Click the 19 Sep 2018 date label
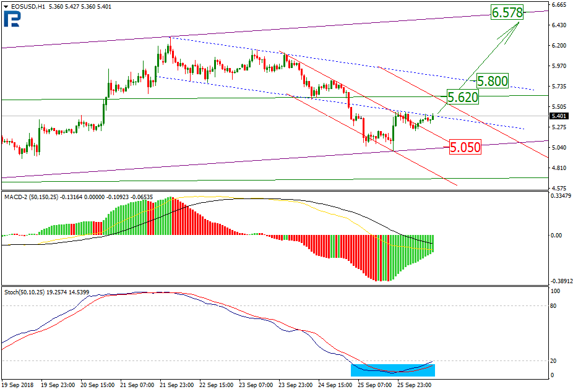Screen dimensions: 573x392 17,385
